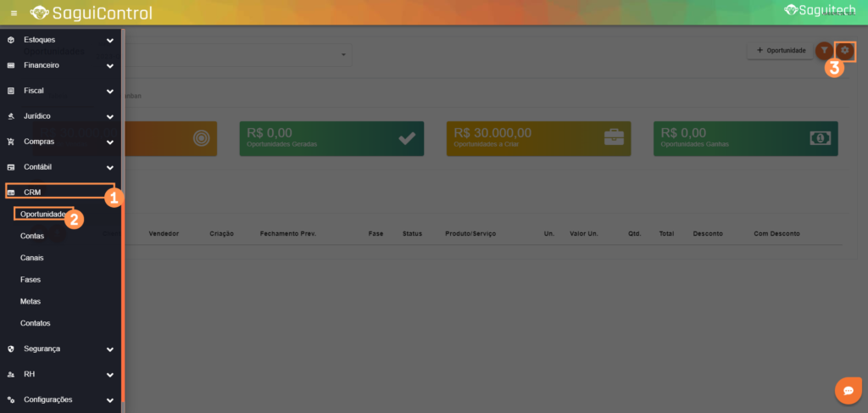Screen dimensions: 868x413
Task: Select Canais in the CRM menu
Action: coord(32,258)
